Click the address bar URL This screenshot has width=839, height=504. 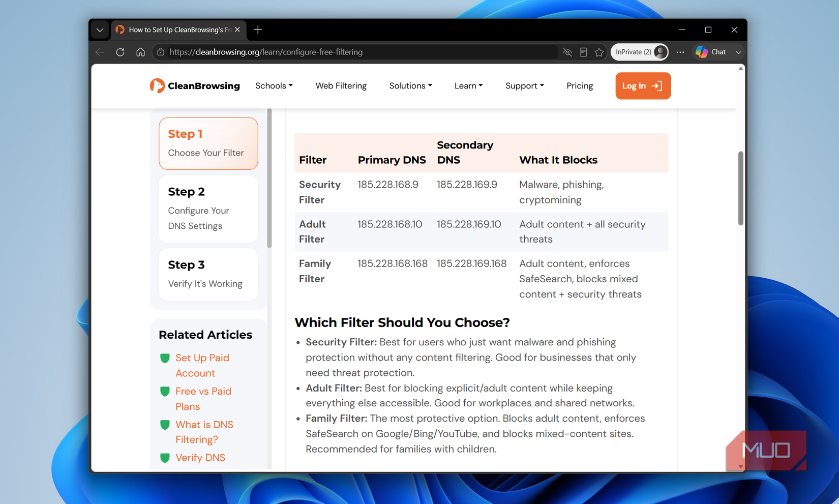tap(266, 52)
